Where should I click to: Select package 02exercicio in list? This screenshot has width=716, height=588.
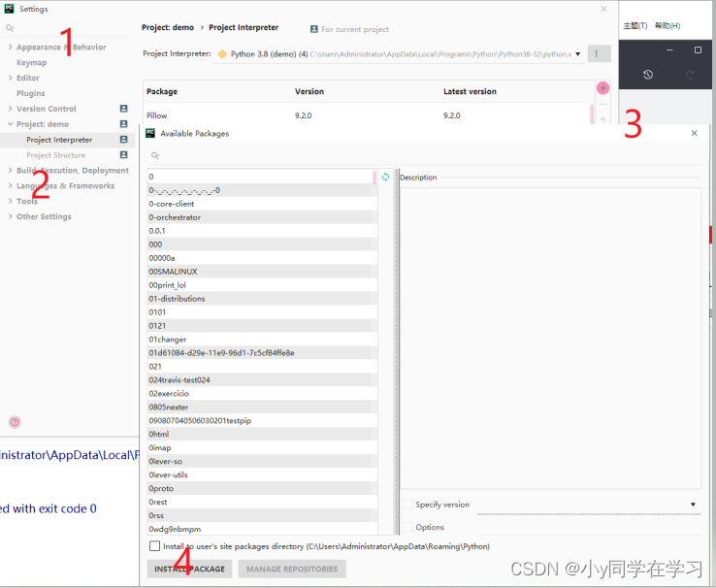point(262,394)
